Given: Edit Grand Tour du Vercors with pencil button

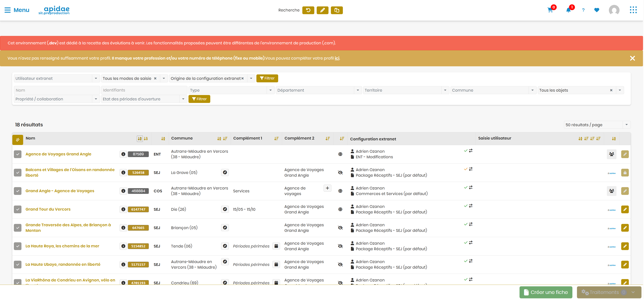Looking at the screenshot, I should coord(625,209).
